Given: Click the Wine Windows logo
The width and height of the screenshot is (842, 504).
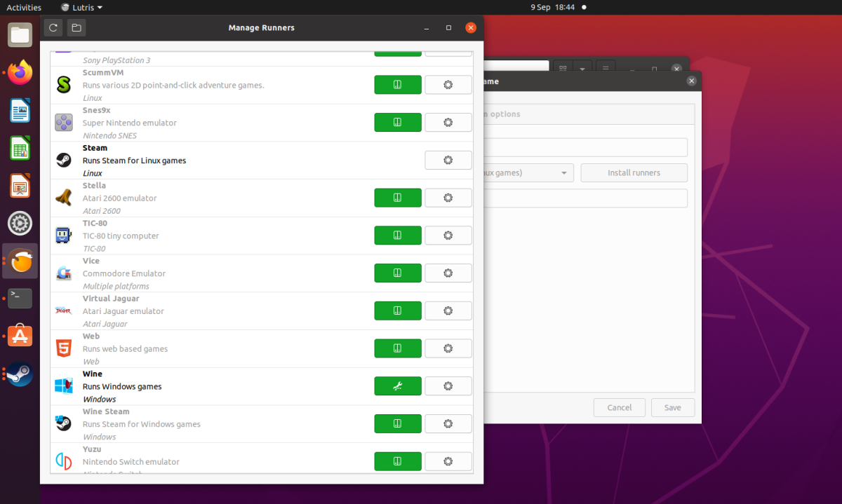Looking at the screenshot, I should point(64,386).
